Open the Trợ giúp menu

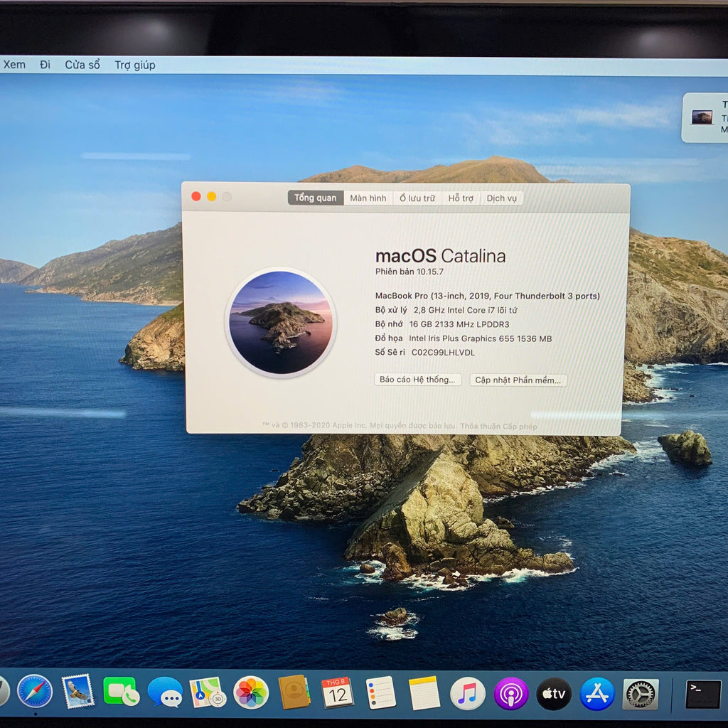click(135, 65)
